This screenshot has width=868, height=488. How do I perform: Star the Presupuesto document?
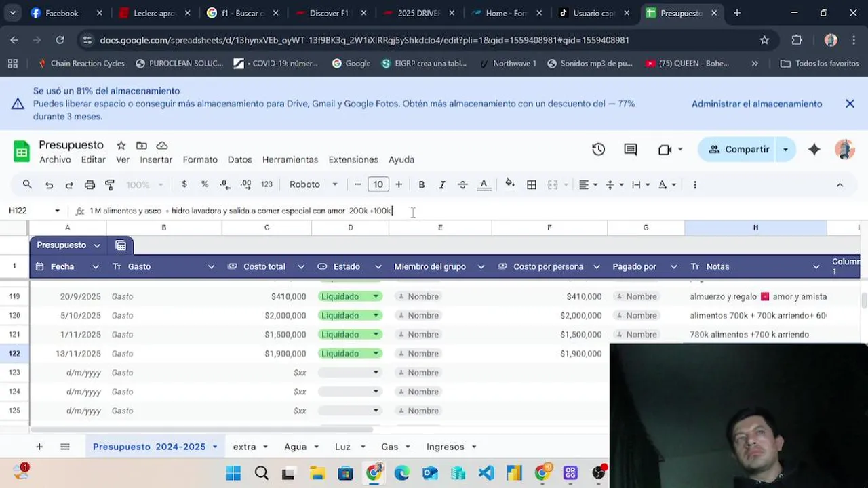pos(121,146)
